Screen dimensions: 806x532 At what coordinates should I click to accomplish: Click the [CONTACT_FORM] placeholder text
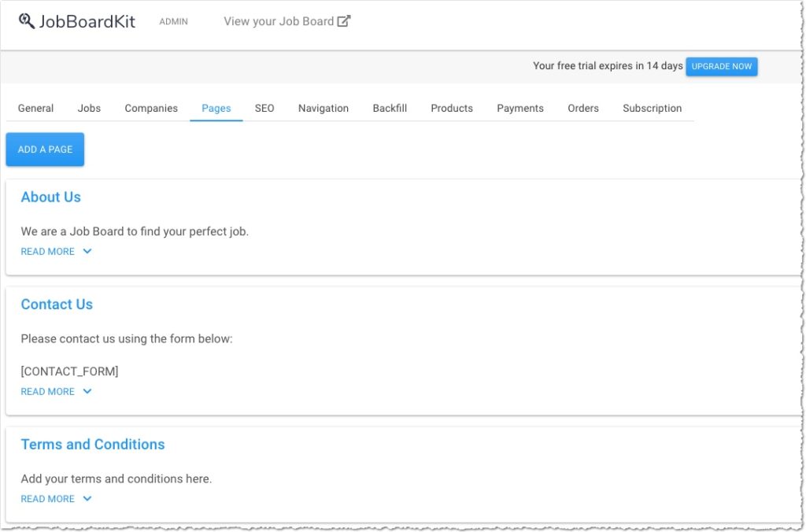[x=69, y=371]
